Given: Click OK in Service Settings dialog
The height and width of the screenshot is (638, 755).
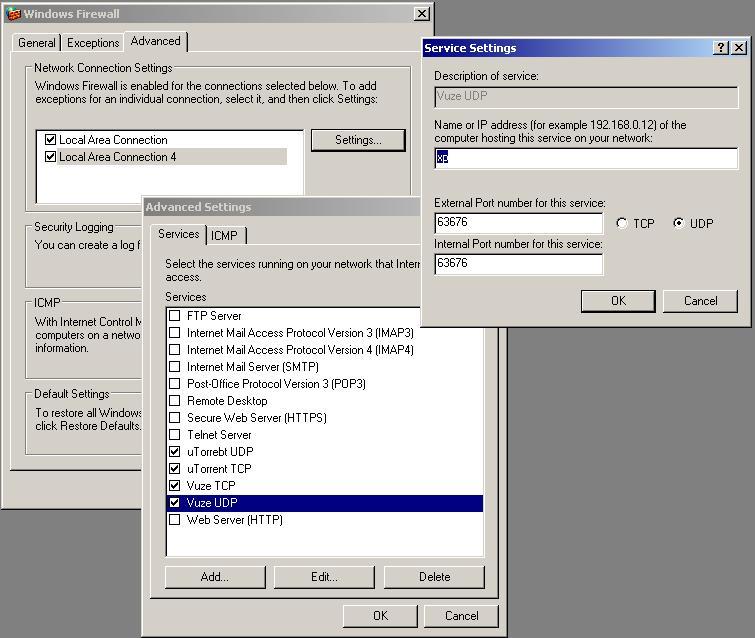Looking at the screenshot, I should tap(618, 301).
